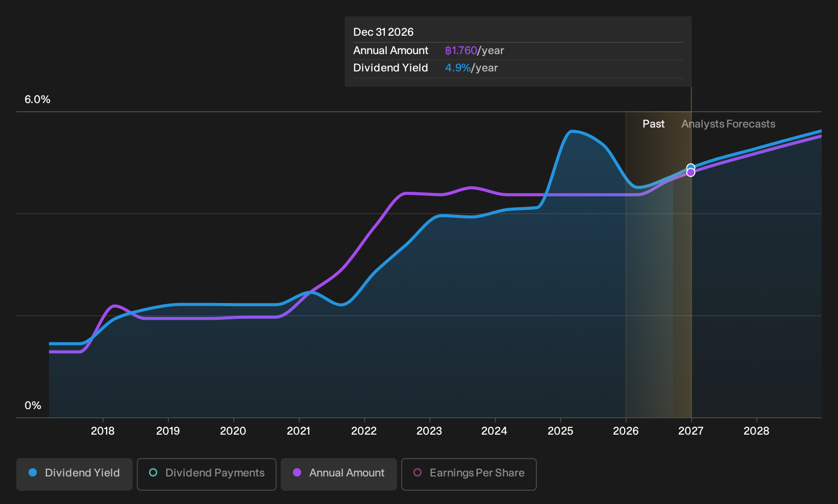Click the Past region label
838x504 pixels.
653,124
